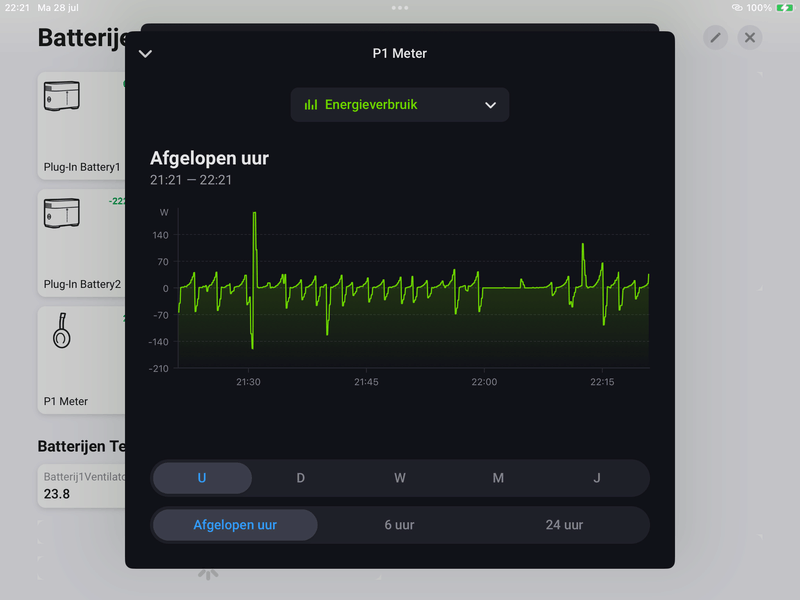800x600 pixels.
Task: Choose the Afgelopen uur range
Action: 235,524
